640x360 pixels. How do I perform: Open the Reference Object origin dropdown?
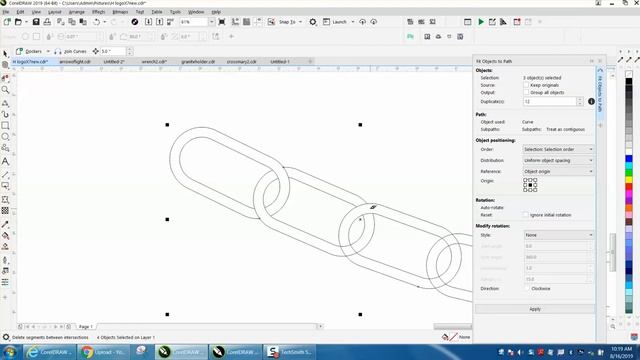(x=558, y=171)
